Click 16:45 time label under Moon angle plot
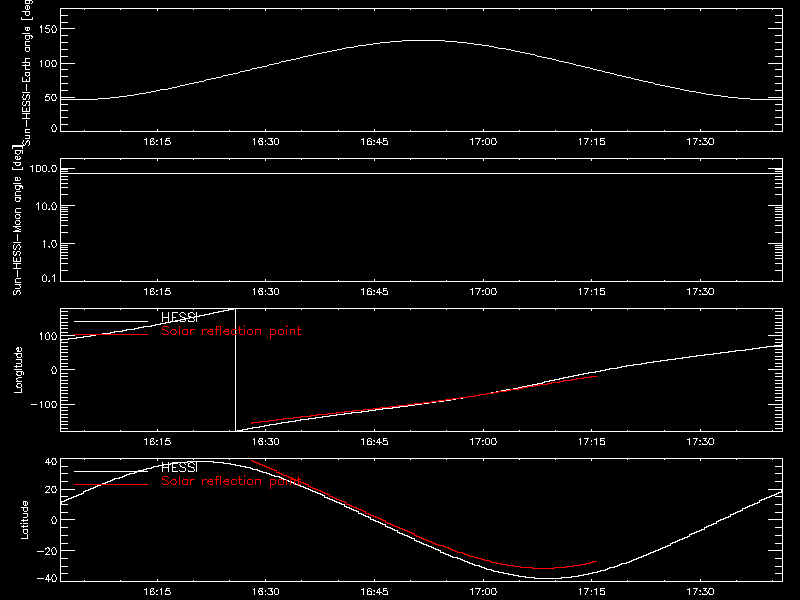The width and height of the screenshot is (800, 600). pos(374,292)
